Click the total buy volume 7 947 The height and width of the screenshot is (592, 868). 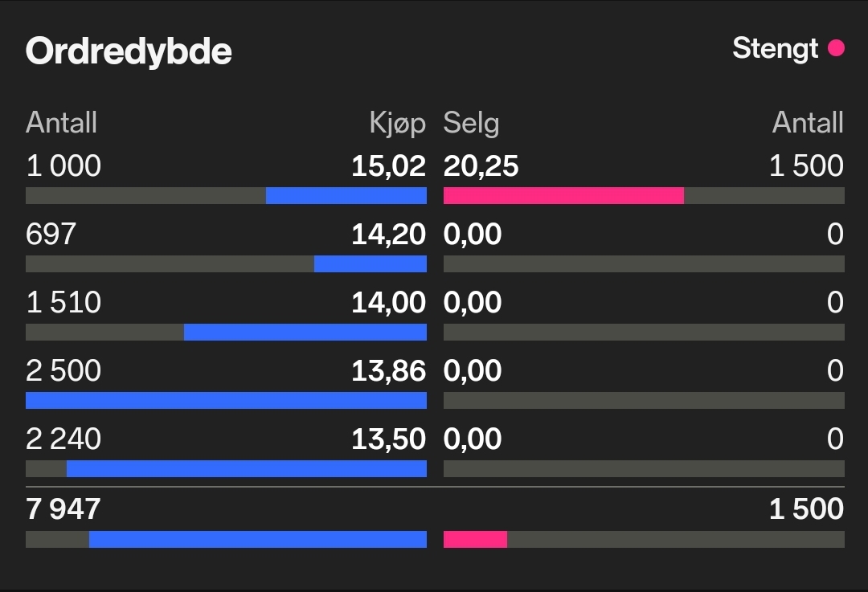[x=63, y=508]
